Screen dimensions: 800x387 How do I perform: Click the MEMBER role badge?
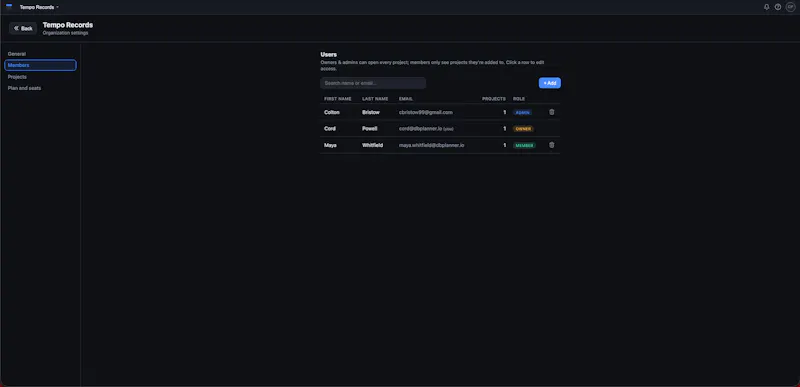(524, 145)
